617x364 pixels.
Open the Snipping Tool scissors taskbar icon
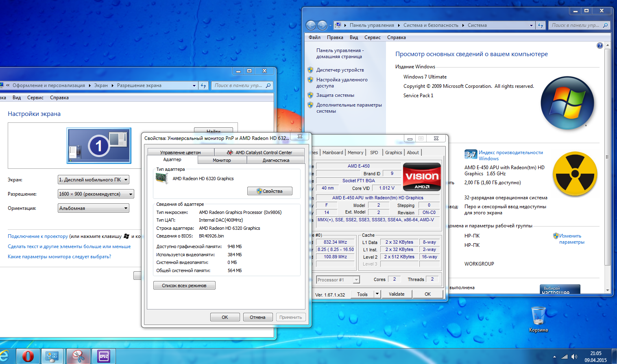coord(78,356)
